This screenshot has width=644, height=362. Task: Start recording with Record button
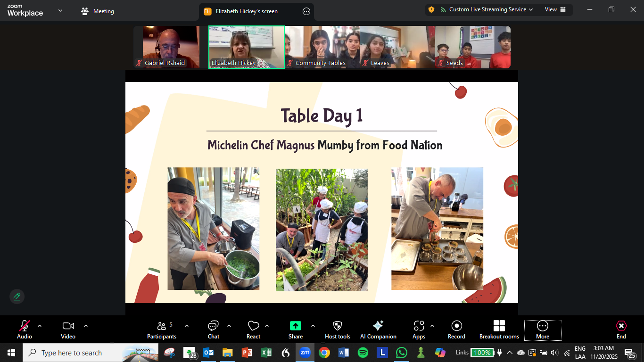456,329
